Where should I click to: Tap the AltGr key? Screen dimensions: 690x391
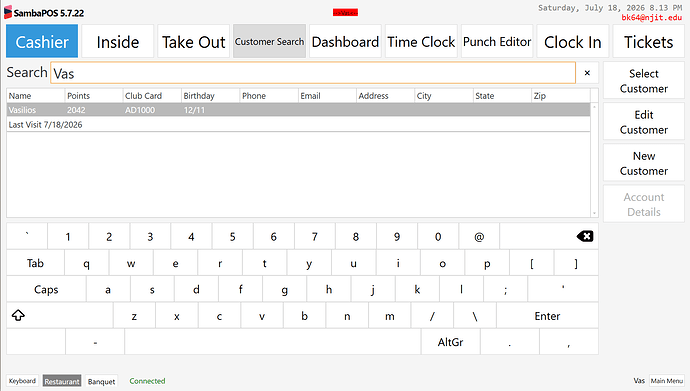pyautogui.click(x=450, y=342)
